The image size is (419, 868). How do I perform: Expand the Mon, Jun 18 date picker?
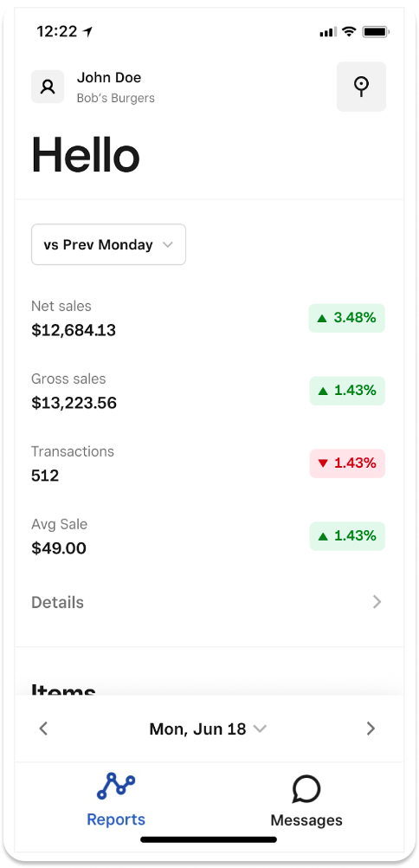click(208, 729)
